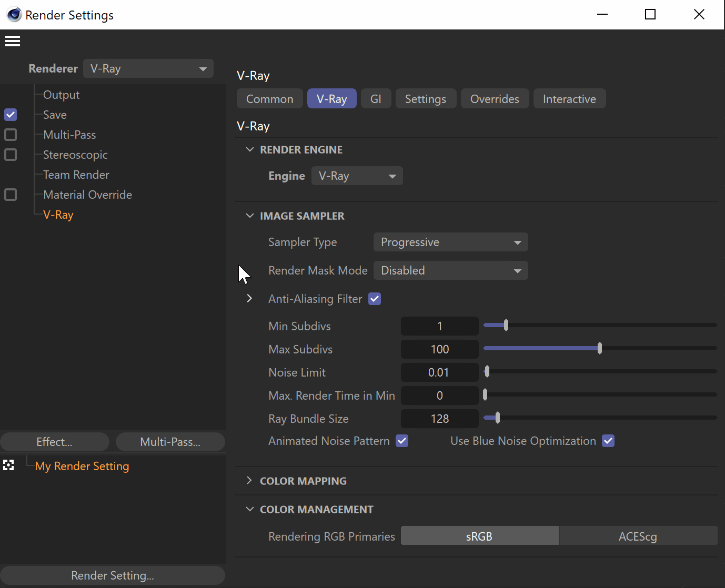
Task: Select Material Override in the settings tree
Action: pyautogui.click(x=87, y=195)
